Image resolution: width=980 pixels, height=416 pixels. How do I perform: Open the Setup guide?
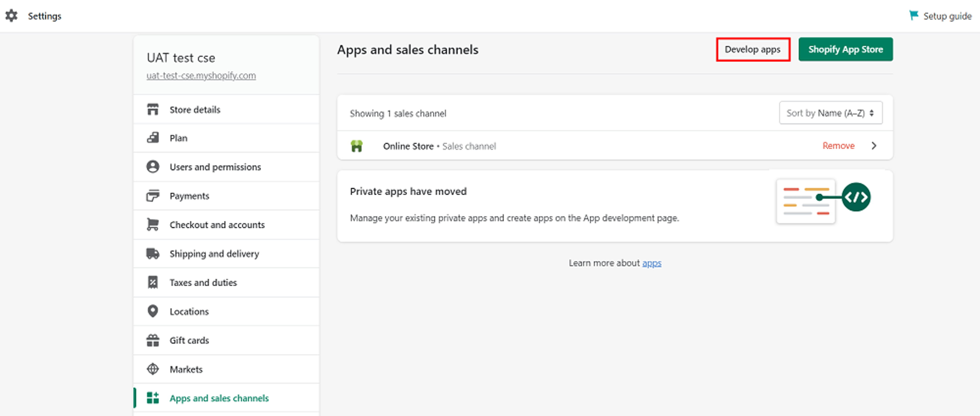click(940, 16)
